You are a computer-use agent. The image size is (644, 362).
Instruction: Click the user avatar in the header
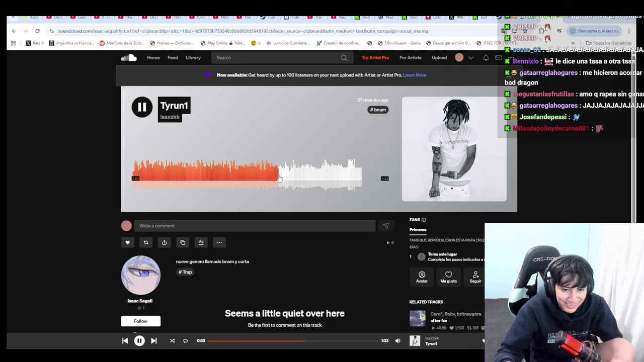459,57
